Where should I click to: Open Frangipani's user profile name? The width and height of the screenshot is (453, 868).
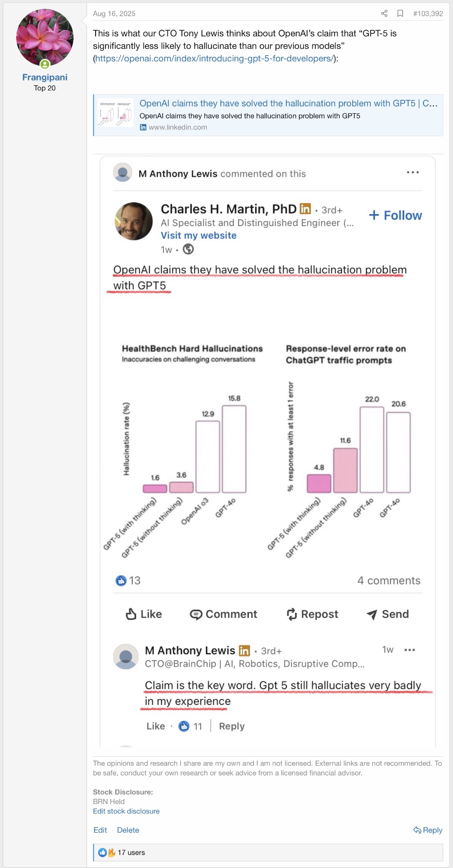point(45,77)
